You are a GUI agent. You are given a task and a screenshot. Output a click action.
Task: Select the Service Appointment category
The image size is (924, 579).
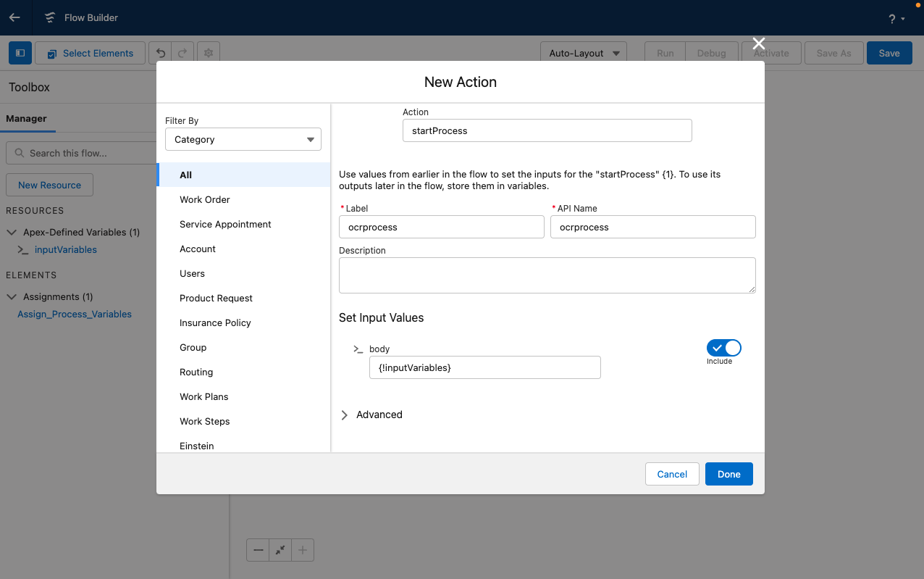click(243, 224)
